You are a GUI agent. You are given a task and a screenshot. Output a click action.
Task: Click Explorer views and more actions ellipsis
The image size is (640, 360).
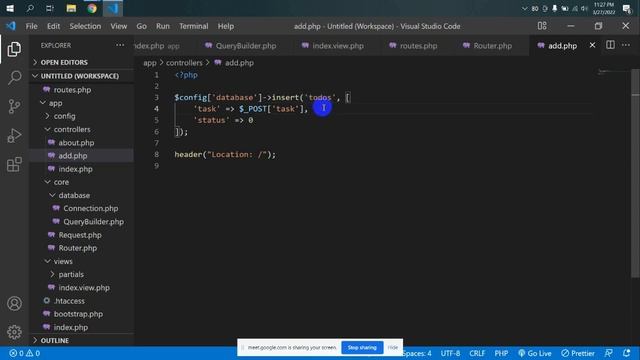coord(120,45)
